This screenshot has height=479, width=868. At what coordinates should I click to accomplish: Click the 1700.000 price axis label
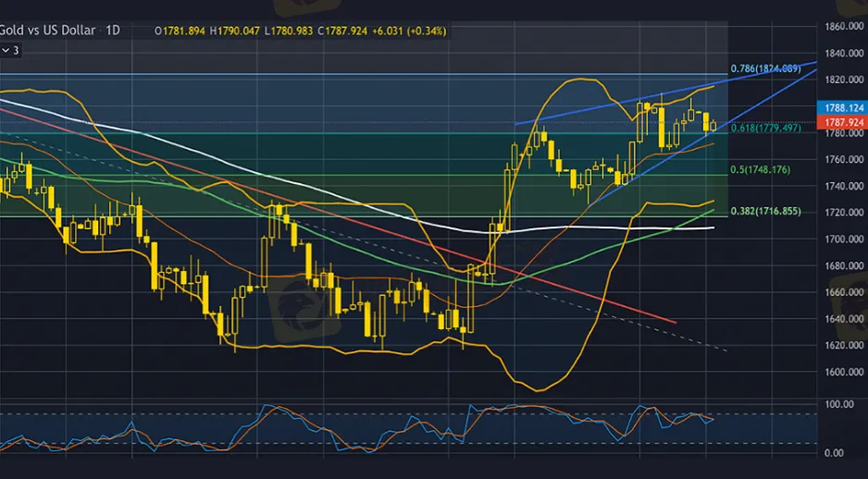pyautogui.click(x=843, y=239)
